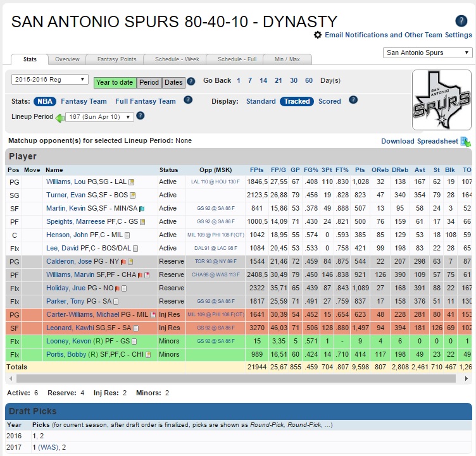
Task: Open the note icon for Tony Parker
Action: tap(116, 302)
